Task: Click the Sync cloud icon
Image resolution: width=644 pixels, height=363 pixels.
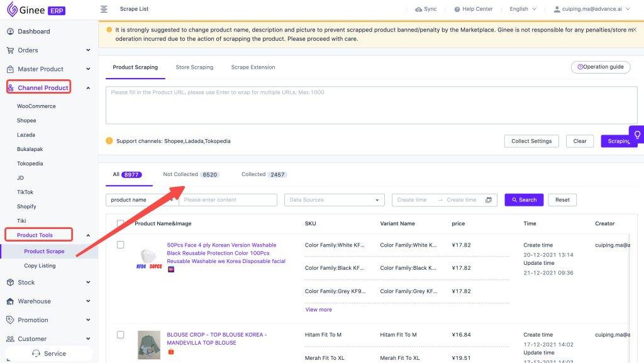Action: coord(418,9)
